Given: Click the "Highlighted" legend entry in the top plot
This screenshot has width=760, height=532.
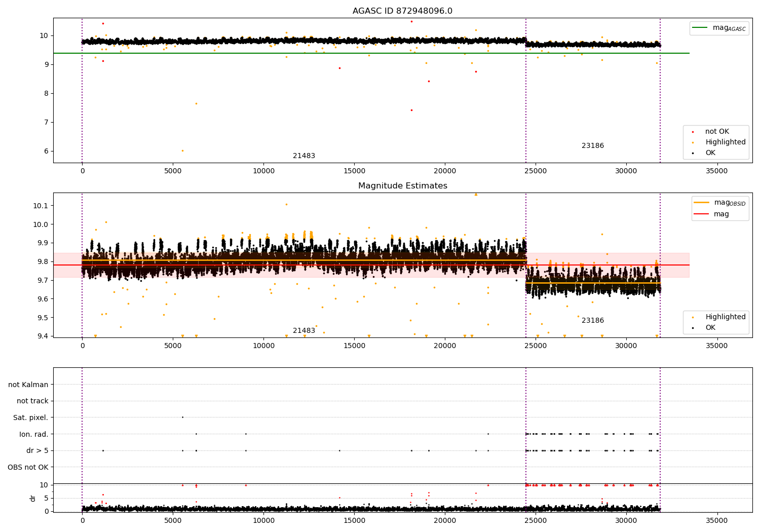Looking at the screenshot, I should (726, 142).
